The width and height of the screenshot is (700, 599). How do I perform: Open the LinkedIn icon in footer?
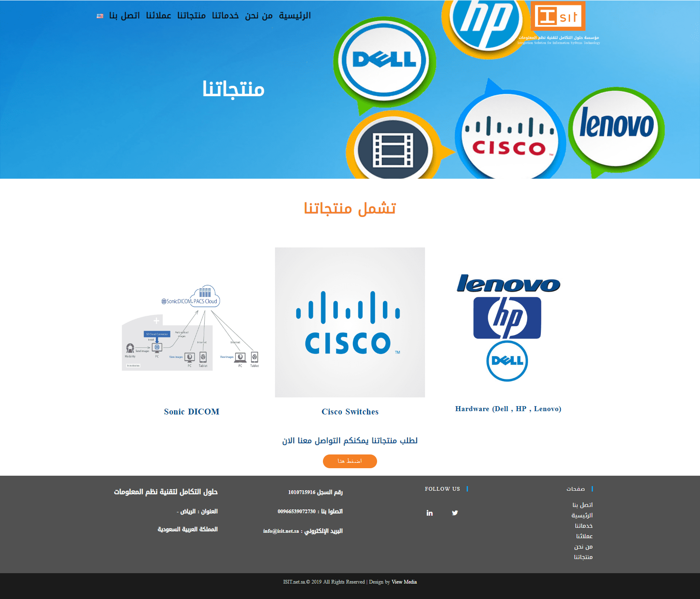tap(430, 513)
